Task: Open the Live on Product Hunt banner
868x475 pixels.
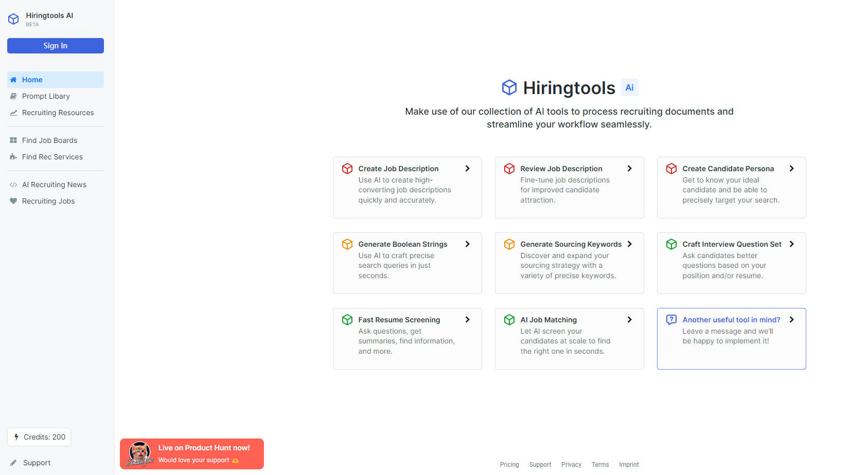Action: click(192, 454)
